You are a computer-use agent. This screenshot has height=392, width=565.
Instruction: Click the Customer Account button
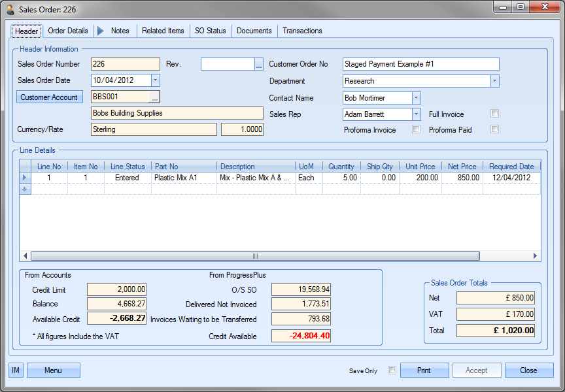(50, 97)
